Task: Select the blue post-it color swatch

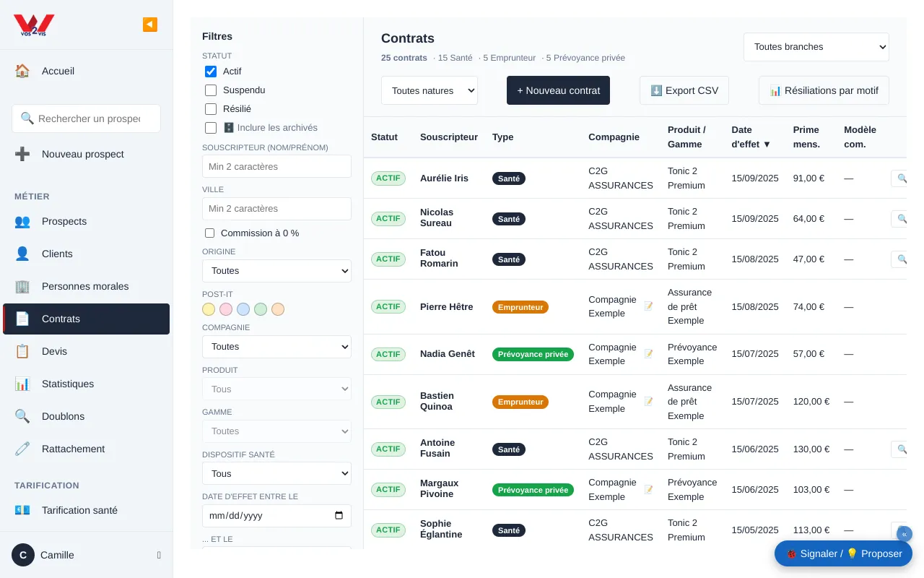Action: tap(243, 309)
